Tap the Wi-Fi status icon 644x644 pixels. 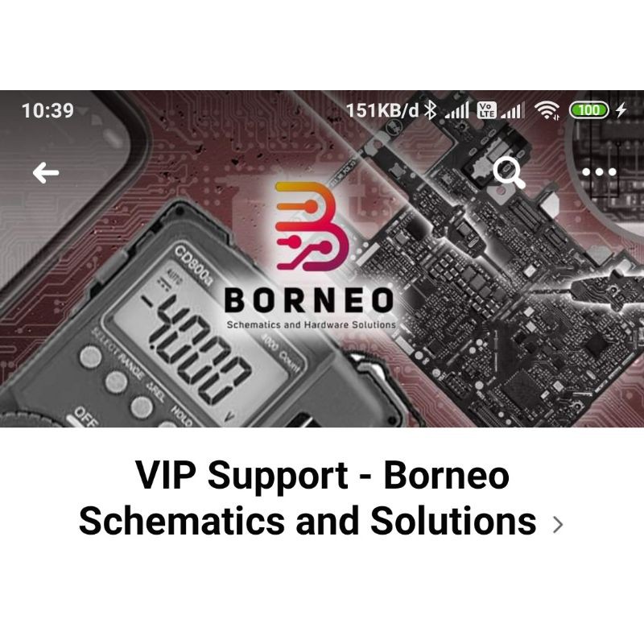[x=547, y=110]
